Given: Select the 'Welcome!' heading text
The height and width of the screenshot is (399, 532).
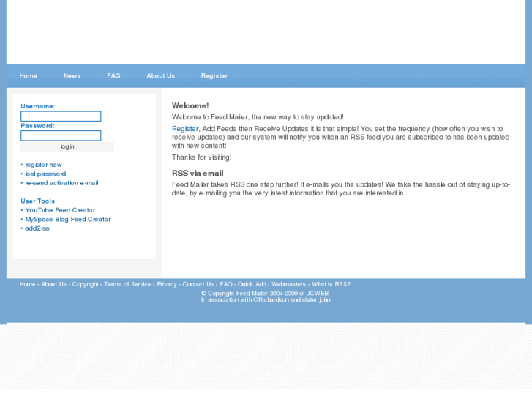Looking at the screenshot, I should (190, 106).
